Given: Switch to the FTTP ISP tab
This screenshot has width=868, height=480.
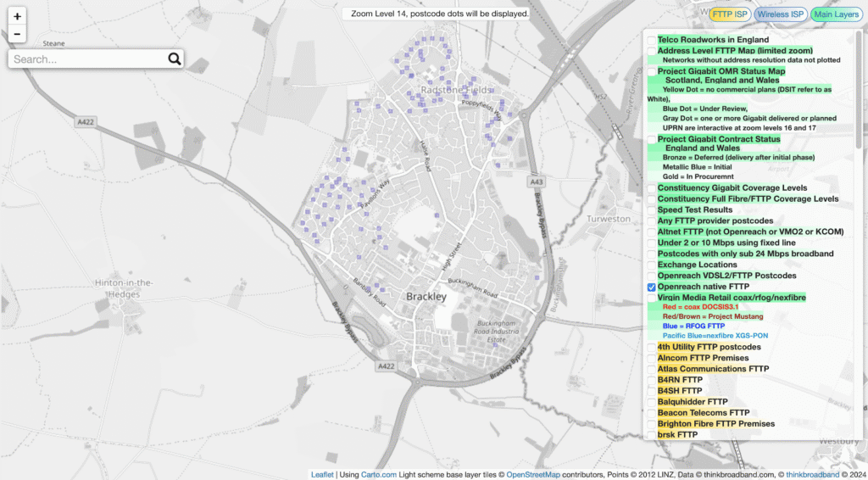Looking at the screenshot, I should (728, 14).
